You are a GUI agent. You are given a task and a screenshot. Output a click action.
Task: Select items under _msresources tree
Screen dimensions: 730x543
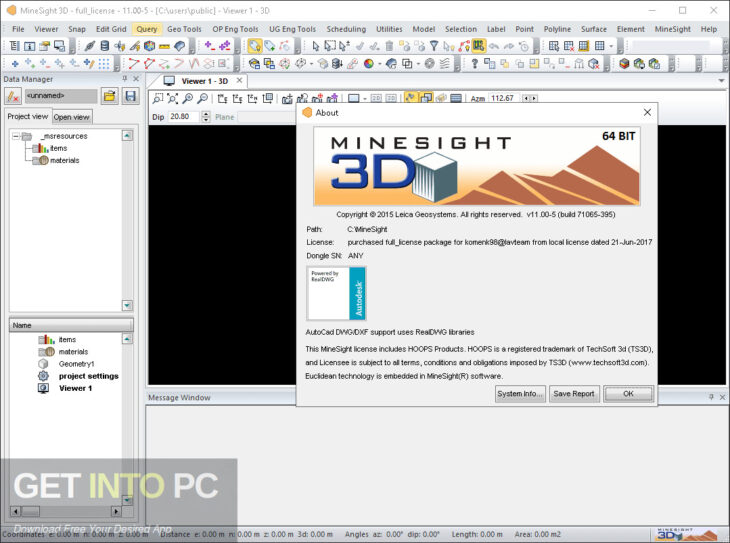58,148
